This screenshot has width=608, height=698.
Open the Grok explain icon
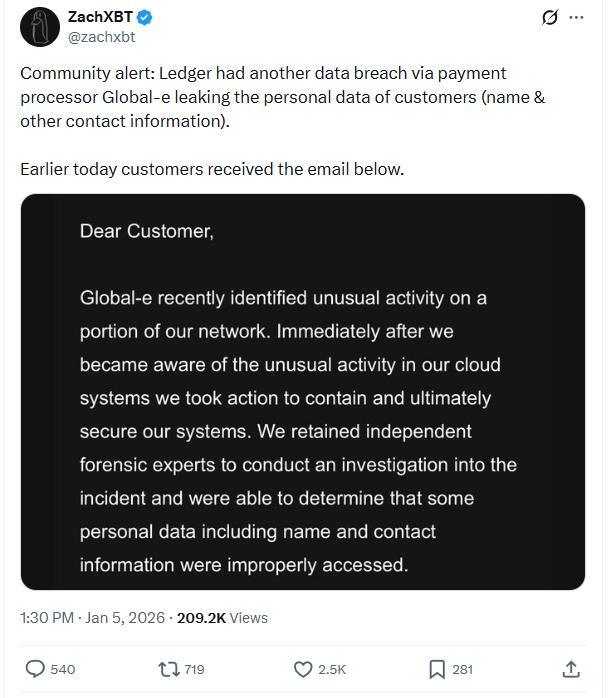pyautogui.click(x=548, y=18)
